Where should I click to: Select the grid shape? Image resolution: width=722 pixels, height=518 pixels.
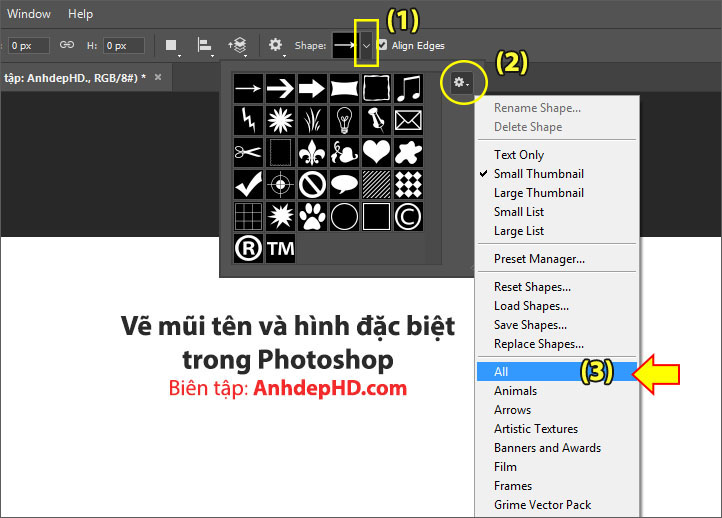tap(248, 216)
